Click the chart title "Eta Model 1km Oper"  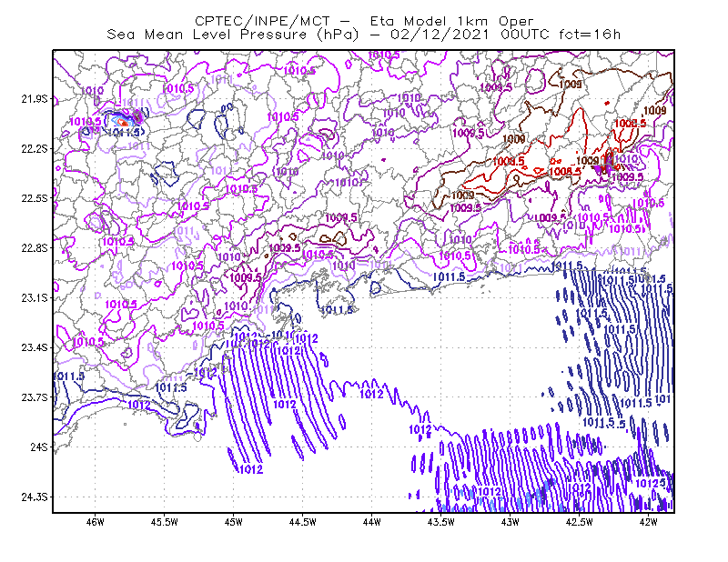451,21
